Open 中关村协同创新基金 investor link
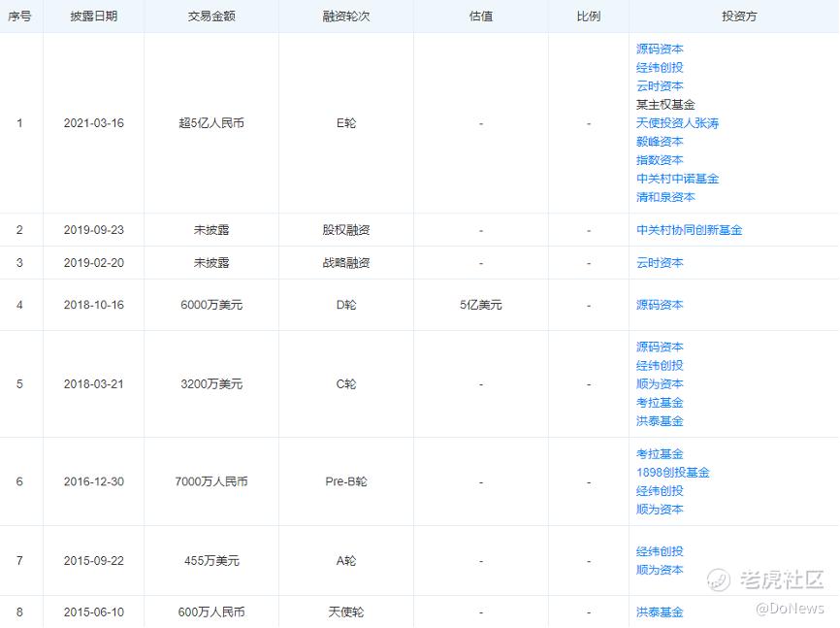 pyautogui.click(x=689, y=230)
